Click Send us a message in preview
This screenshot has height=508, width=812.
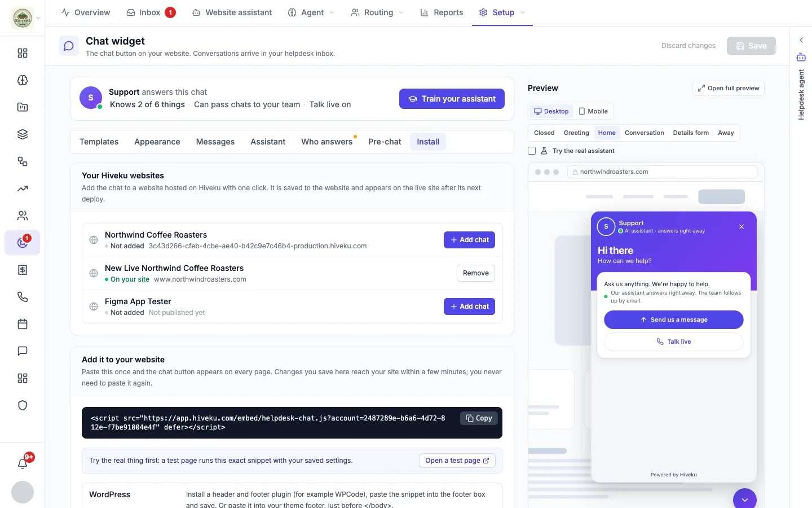(x=674, y=319)
